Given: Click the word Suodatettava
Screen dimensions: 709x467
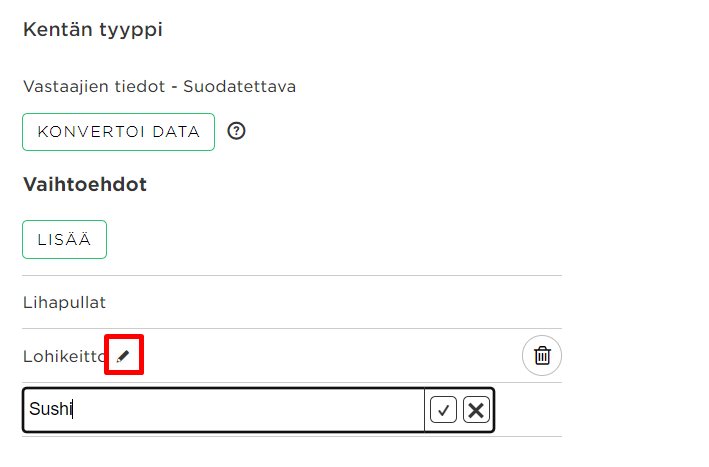Looking at the screenshot, I should pos(239,86).
